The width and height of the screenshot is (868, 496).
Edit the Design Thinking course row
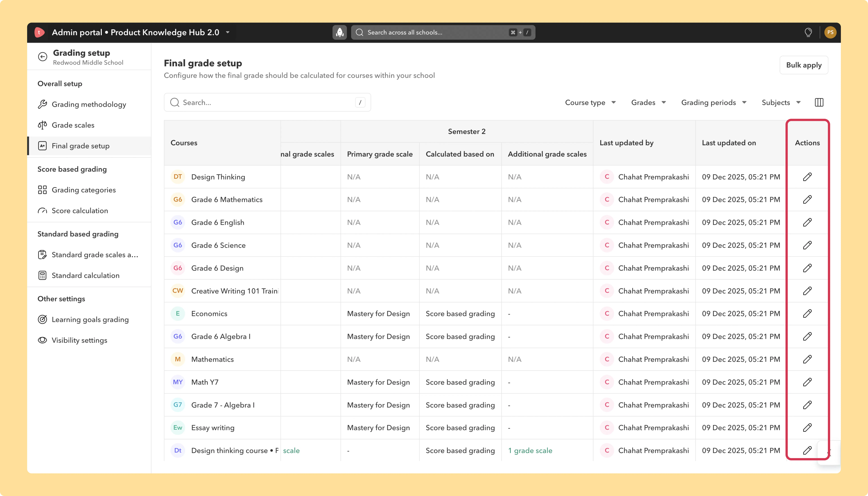[807, 177]
